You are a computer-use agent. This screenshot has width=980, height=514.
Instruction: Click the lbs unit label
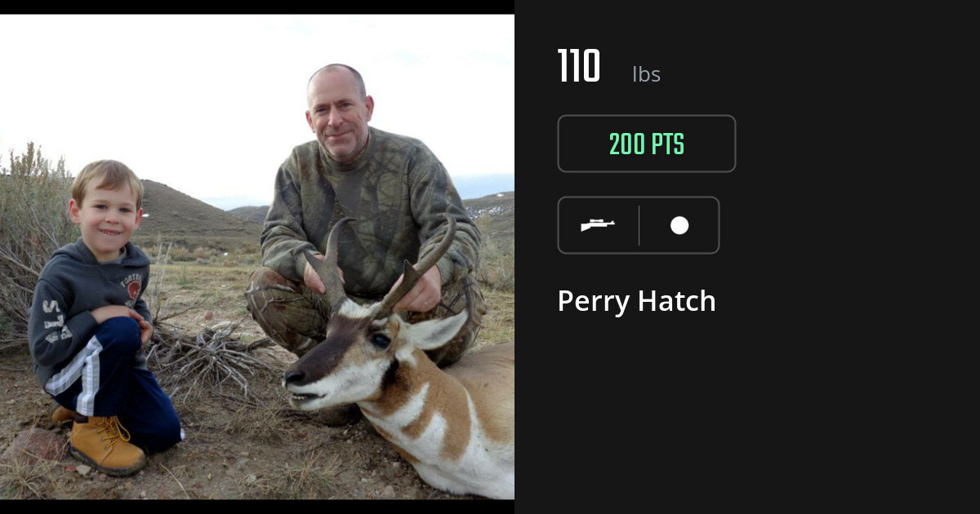pos(646,74)
